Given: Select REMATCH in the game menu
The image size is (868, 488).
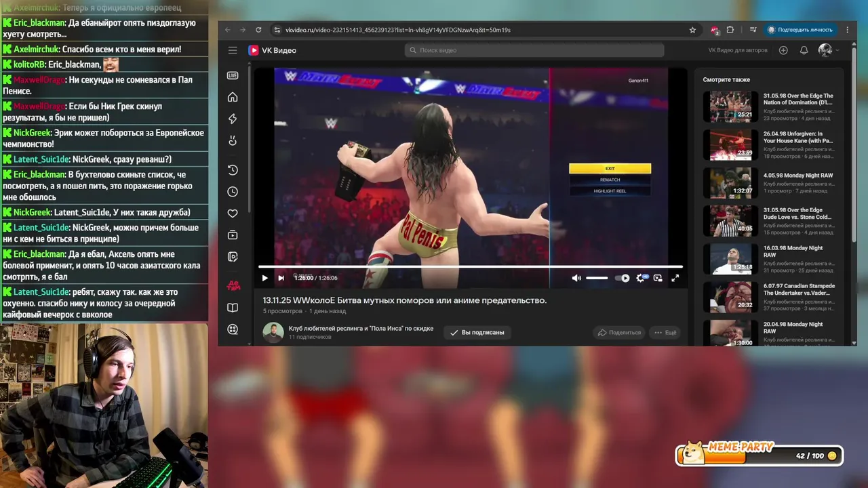Looking at the screenshot, I should (610, 180).
